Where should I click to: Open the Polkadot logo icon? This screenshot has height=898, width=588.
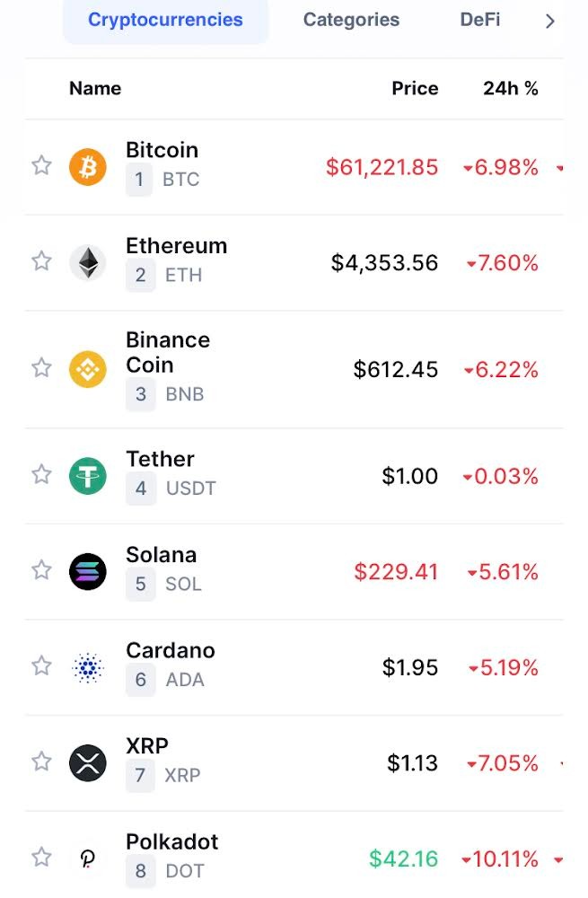click(88, 858)
